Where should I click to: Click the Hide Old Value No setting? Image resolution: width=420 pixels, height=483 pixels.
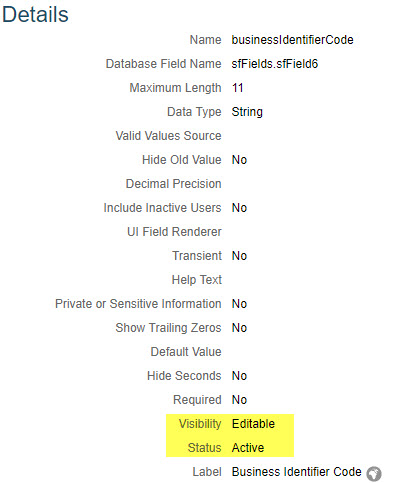(239, 160)
